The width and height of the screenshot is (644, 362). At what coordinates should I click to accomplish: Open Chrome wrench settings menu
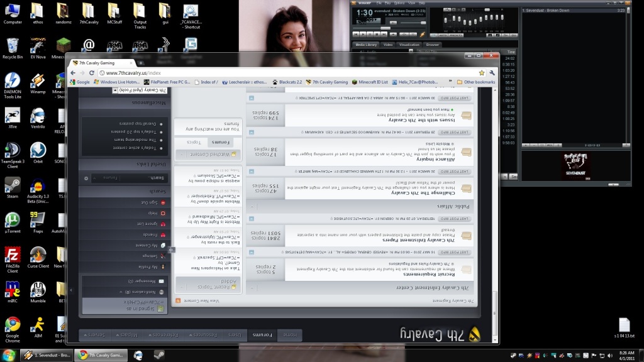492,73
